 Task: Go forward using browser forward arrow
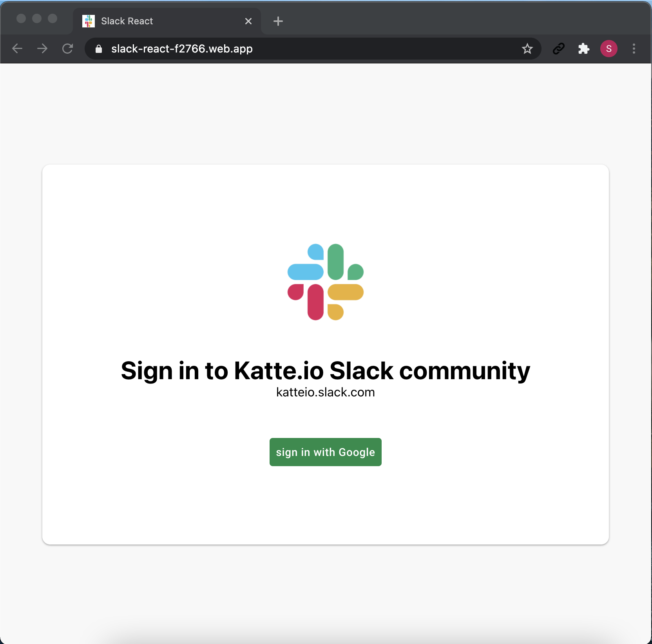pos(42,49)
